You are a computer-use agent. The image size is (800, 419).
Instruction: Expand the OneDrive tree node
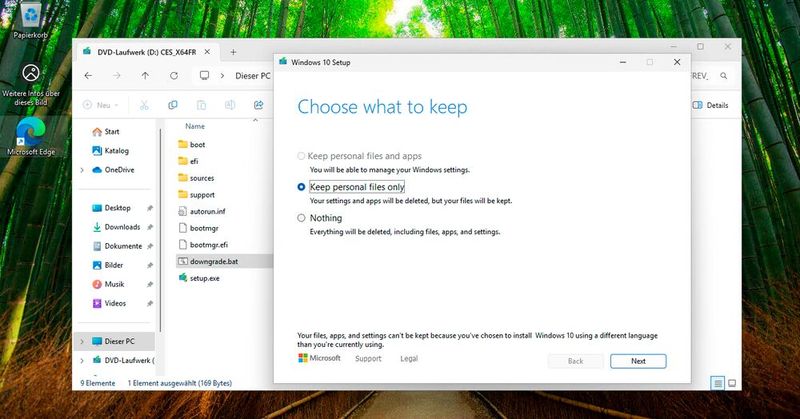82,170
